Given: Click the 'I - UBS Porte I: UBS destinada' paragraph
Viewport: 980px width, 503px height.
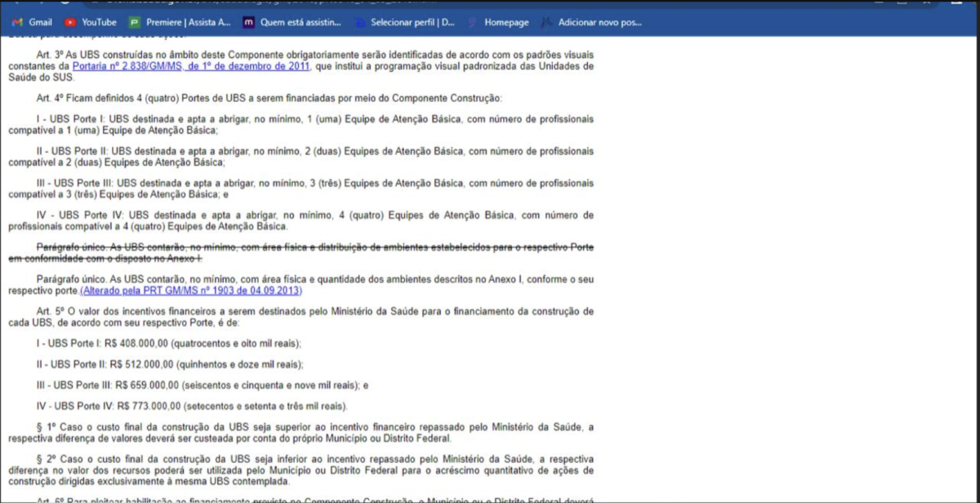Looking at the screenshot, I should pyautogui.click(x=301, y=124).
